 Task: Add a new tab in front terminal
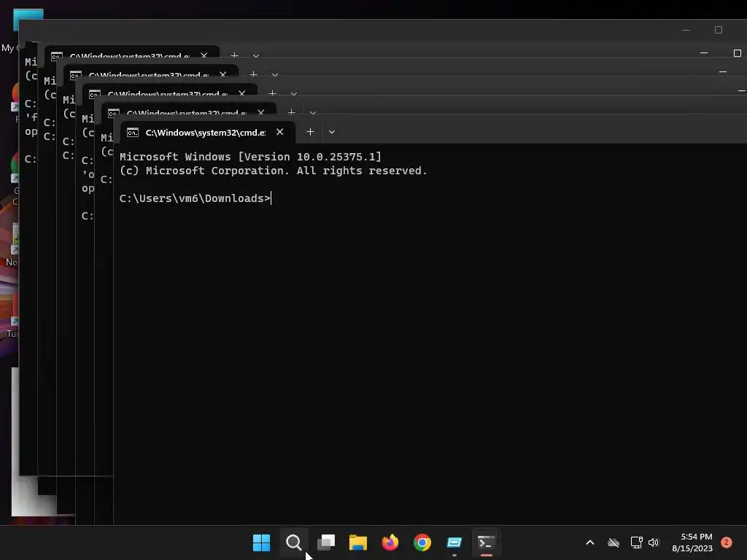coord(310,132)
